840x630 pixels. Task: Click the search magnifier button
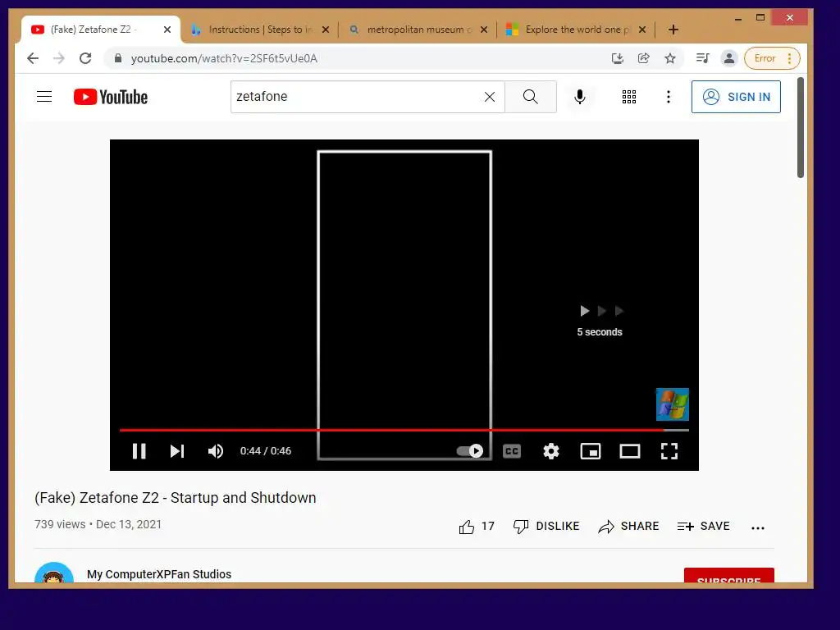[531, 97]
